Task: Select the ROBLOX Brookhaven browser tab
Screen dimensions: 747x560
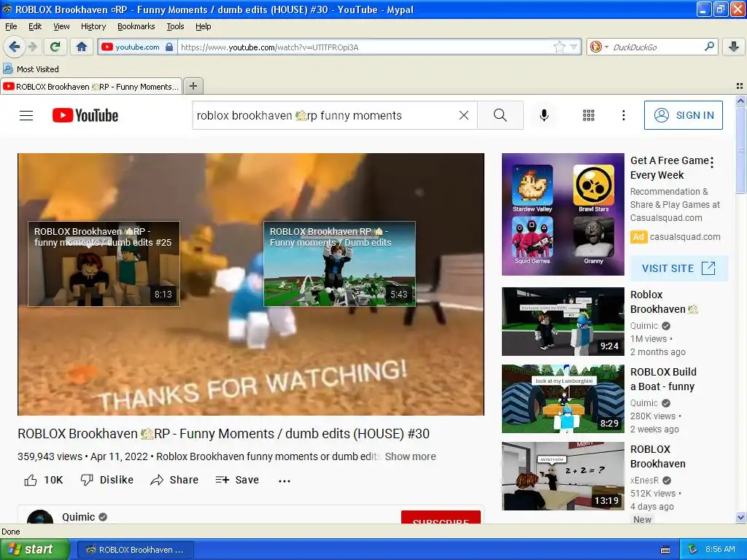Action: coord(91,86)
